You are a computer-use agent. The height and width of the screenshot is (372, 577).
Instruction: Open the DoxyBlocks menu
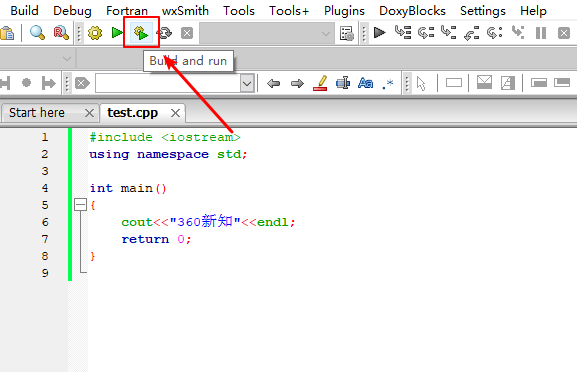click(412, 11)
